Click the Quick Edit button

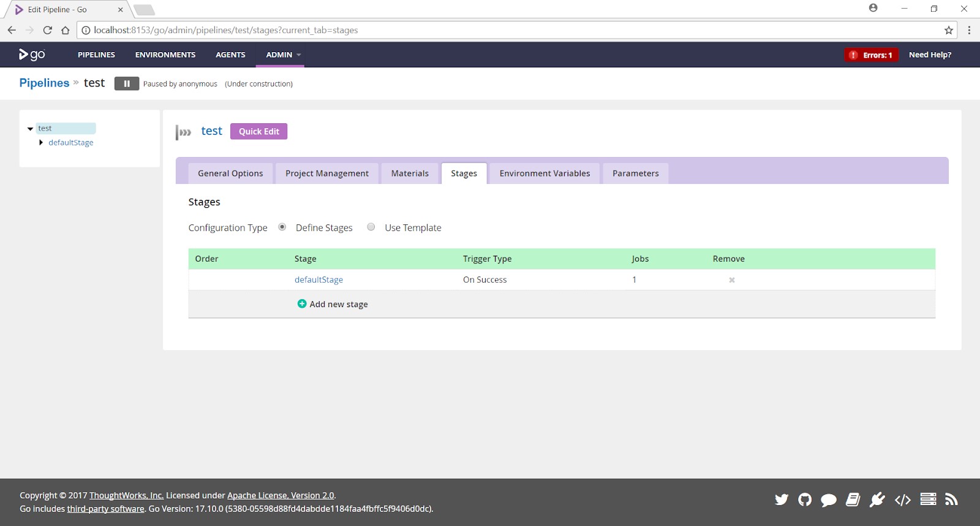pyautogui.click(x=258, y=132)
